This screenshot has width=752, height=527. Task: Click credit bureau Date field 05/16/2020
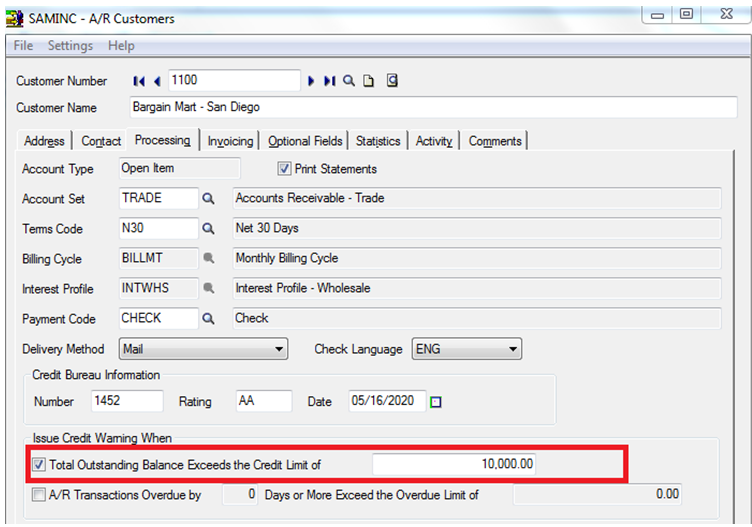click(x=387, y=401)
